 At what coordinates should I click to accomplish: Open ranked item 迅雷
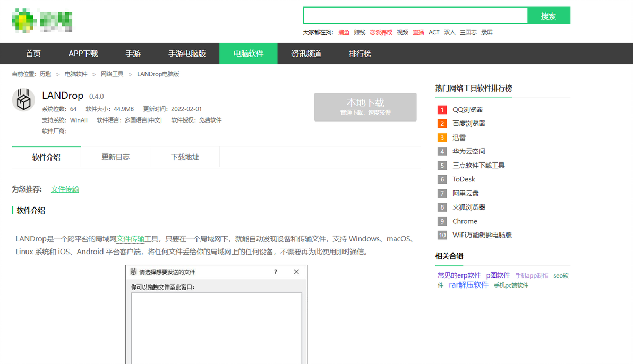click(x=459, y=137)
